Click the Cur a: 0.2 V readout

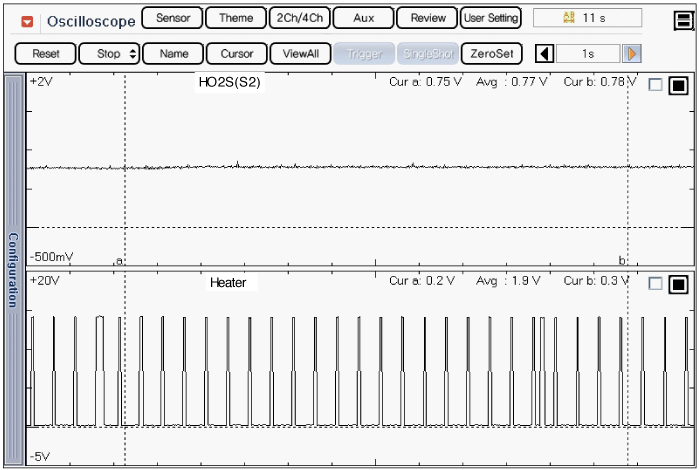[x=422, y=281]
